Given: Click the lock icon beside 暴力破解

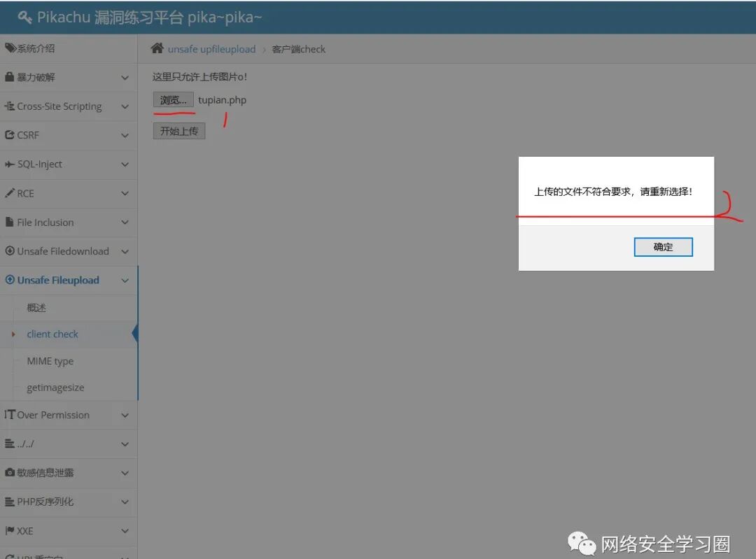Looking at the screenshot, I should [9, 77].
